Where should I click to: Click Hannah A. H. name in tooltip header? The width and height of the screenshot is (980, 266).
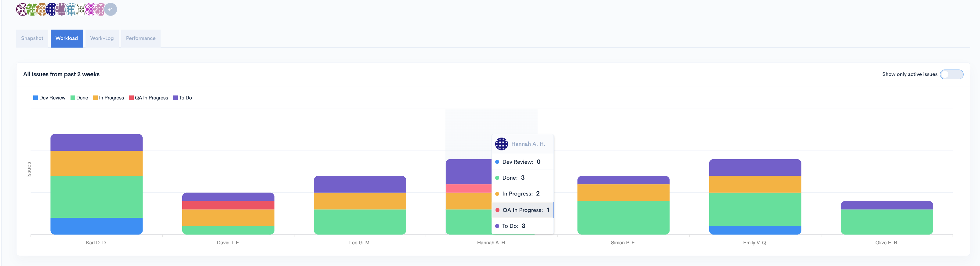coord(528,144)
